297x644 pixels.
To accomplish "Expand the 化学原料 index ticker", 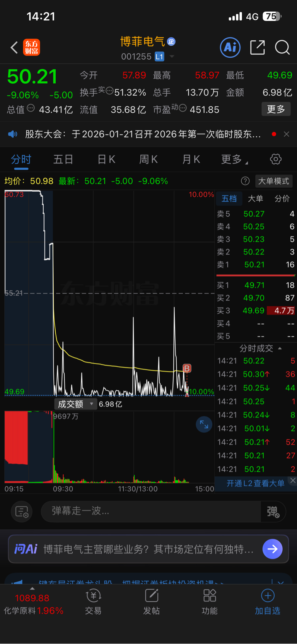I will coord(33,601).
